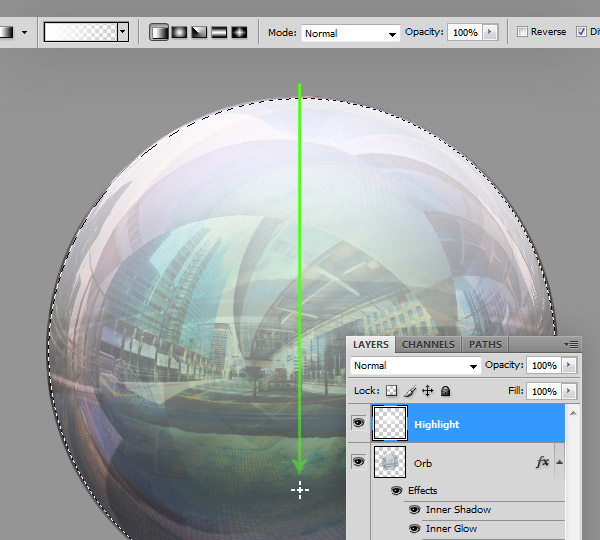Screen dimensions: 600x540
Task: Toggle the Dither checkbox
Action: coord(581,31)
